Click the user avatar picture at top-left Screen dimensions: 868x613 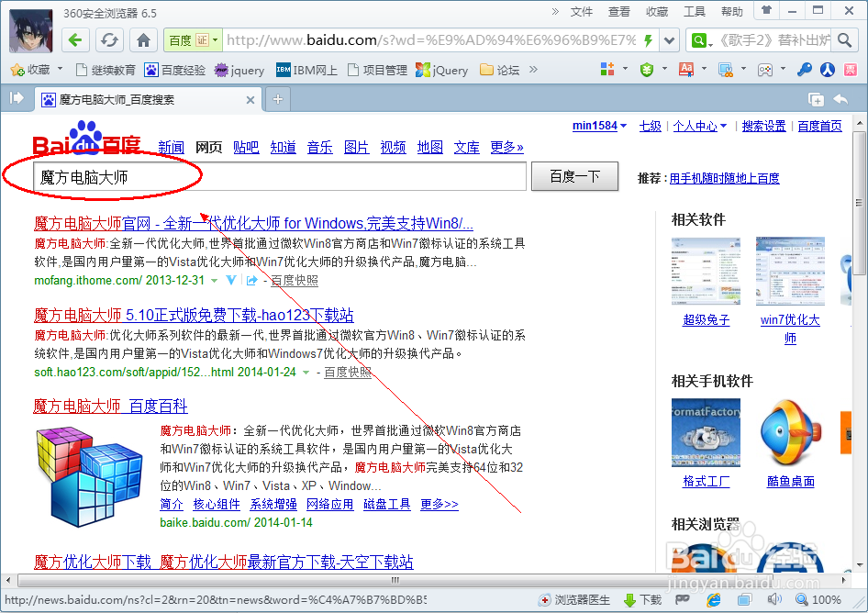[x=31, y=31]
